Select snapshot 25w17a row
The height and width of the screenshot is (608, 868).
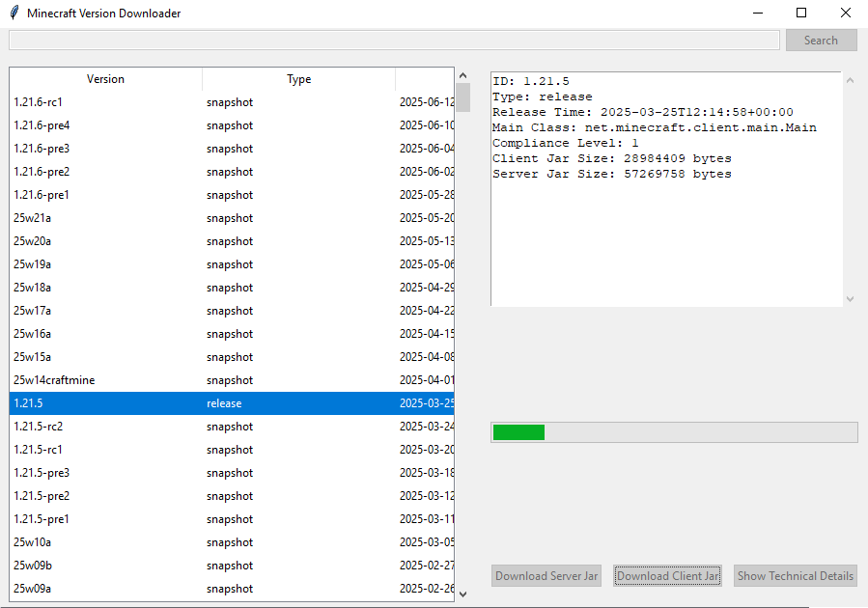[232, 311]
